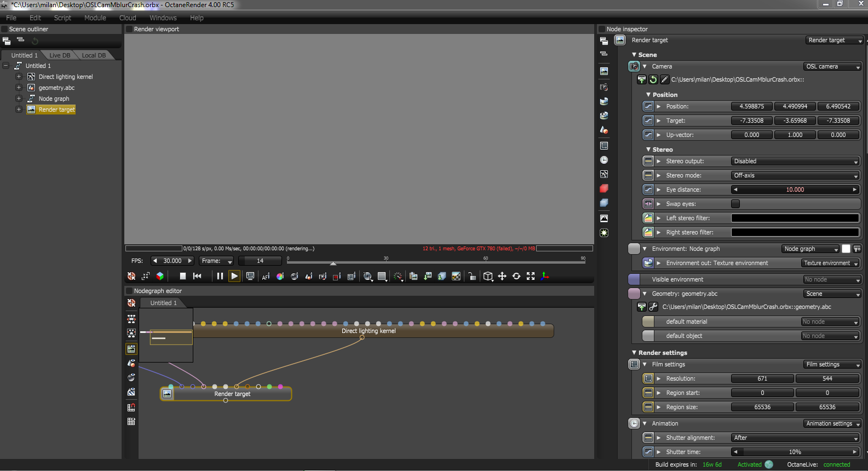The width and height of the screenshot is (868, 471).
Task: Pause the render
Action: coord(220,277)
